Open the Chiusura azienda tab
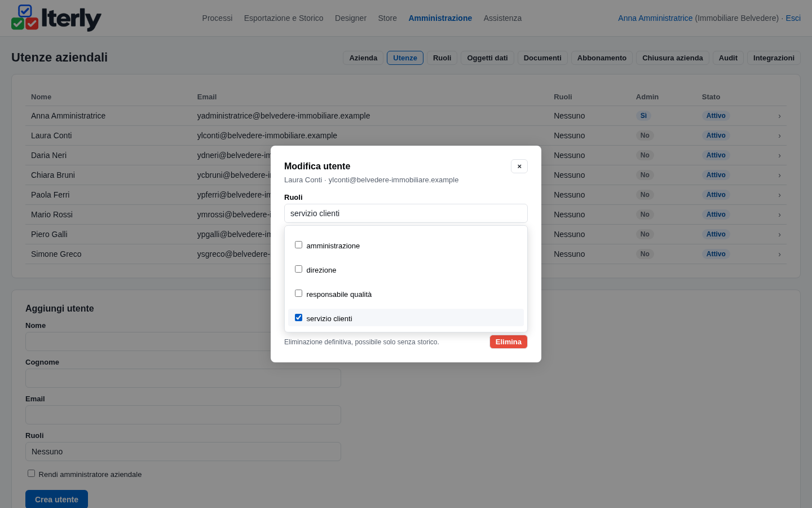 (x=673, y=58)
